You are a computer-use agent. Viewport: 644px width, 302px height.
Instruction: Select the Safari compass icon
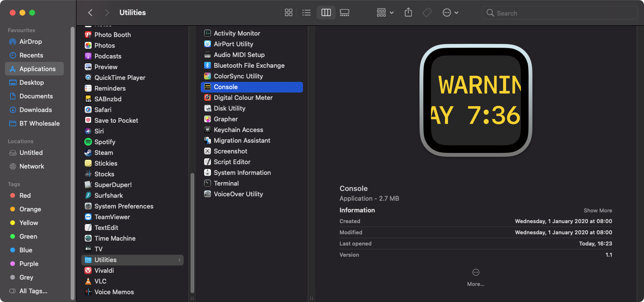[x=88, y=110]
